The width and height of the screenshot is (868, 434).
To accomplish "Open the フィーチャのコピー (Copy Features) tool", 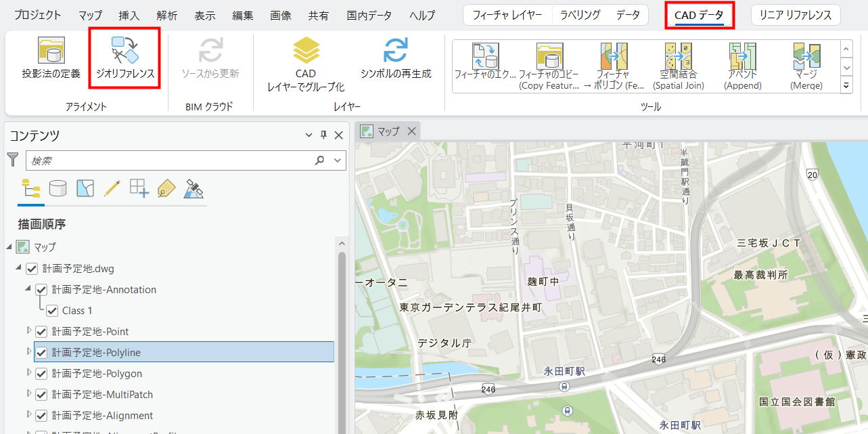I will tap(549, 66).
